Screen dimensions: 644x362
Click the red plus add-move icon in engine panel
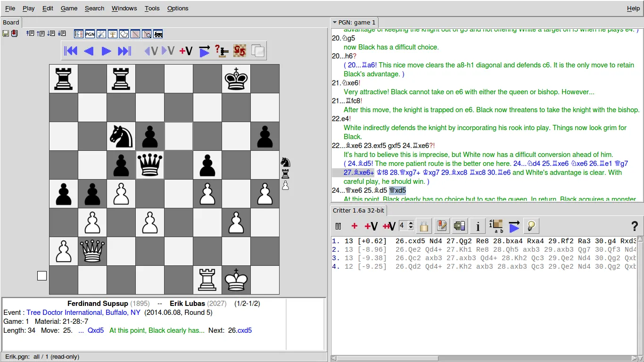(x=355, y=226)
